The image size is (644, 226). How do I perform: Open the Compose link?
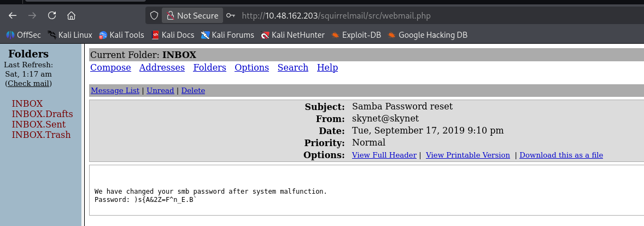point(110,68)
